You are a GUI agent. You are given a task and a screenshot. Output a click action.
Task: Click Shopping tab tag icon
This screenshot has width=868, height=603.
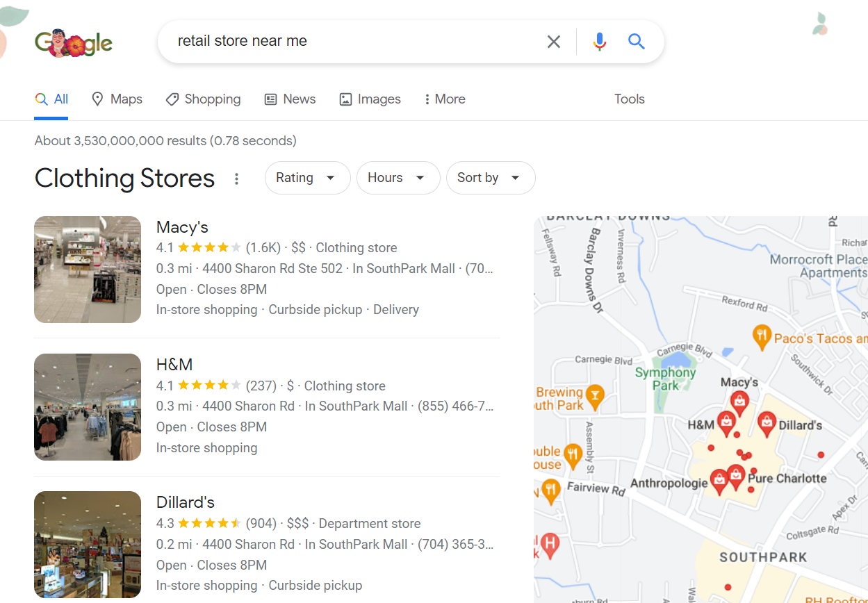pos(172,99)
